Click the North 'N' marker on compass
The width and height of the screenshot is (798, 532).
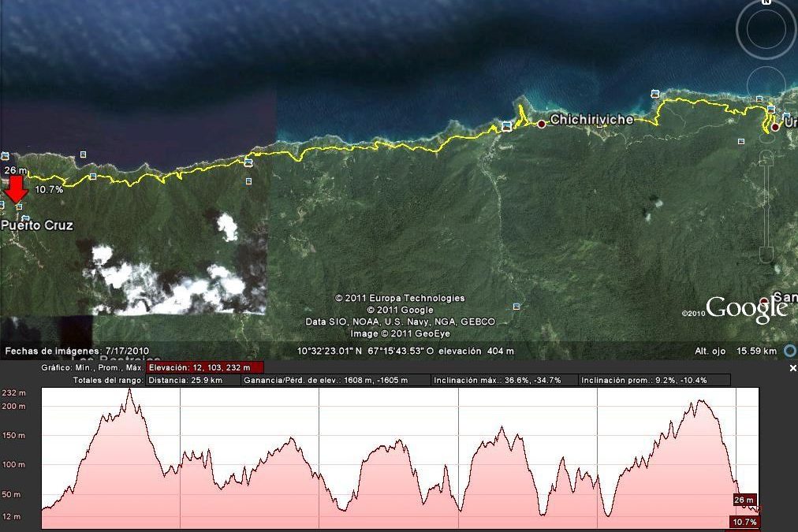pos(766,3)
